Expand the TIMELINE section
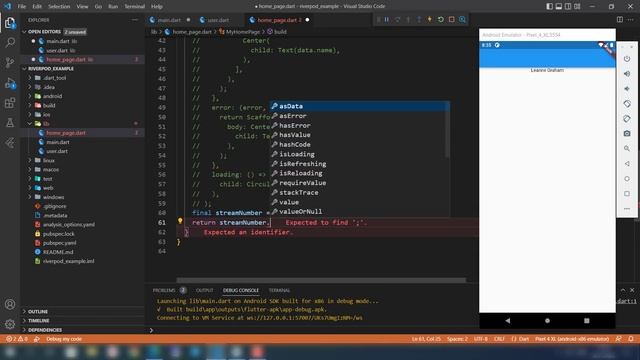Screen dimensions: 640x360 point(38,321)
